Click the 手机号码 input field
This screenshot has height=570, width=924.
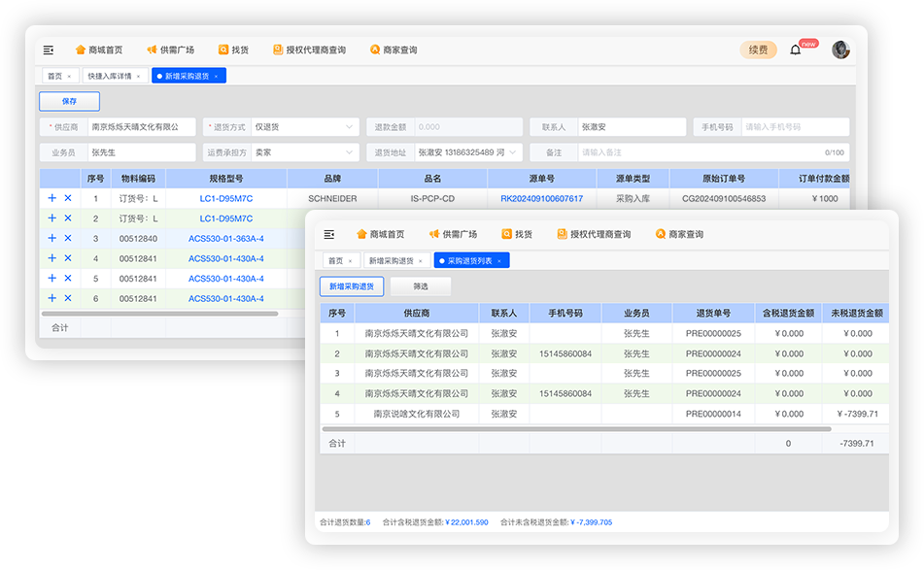[x=795, y=127]
